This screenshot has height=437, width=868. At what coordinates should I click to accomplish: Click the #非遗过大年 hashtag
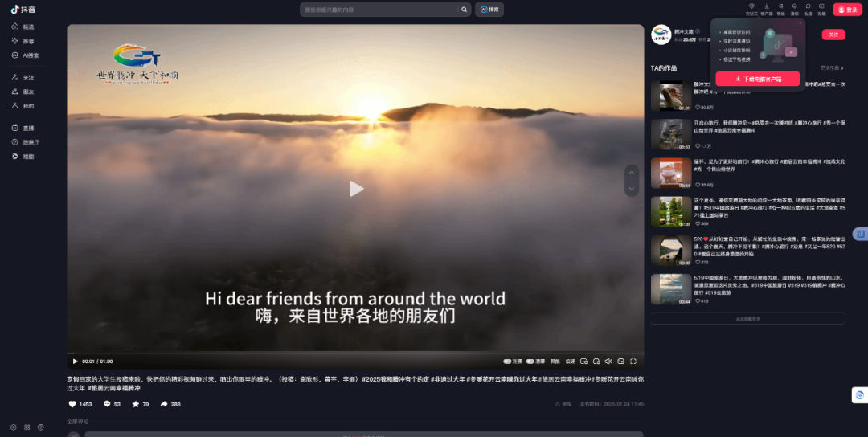point(448,379)
